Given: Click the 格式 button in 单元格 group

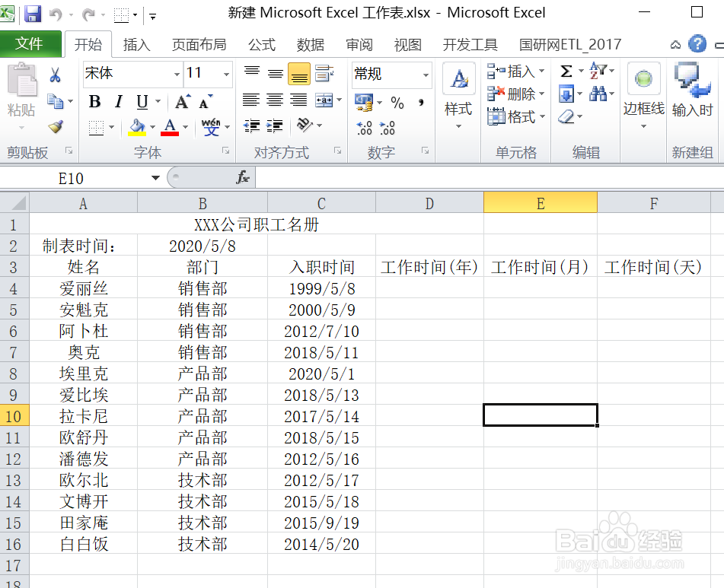Looking at the screenshot, I should [517, 116].
